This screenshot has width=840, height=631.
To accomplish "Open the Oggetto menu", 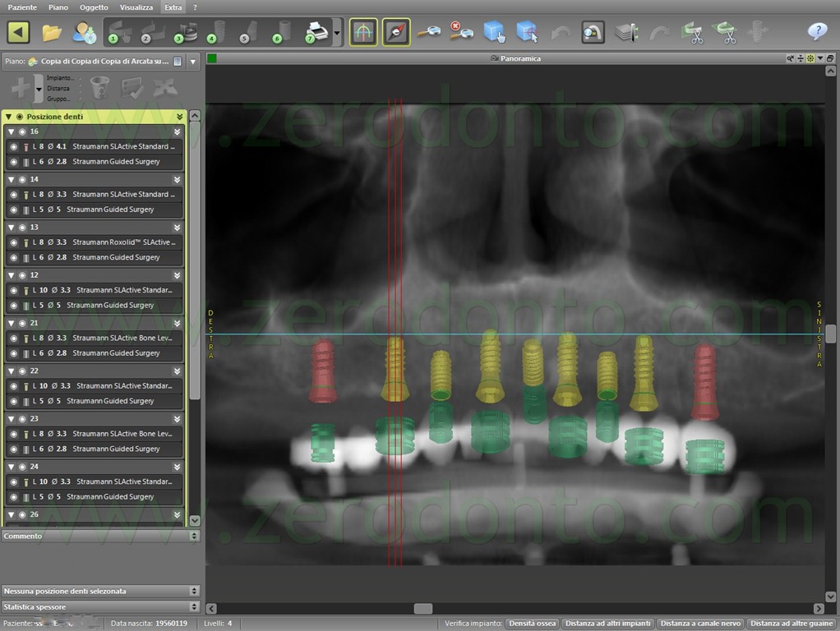I will 94,7.
